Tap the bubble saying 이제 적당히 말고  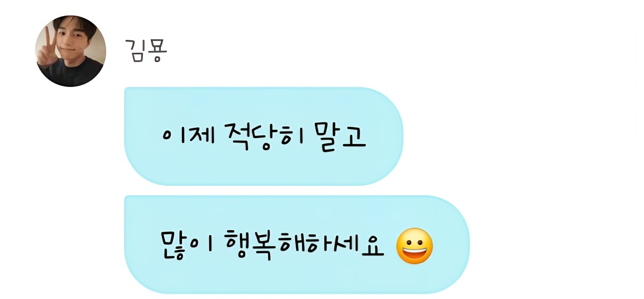point(264,136)
